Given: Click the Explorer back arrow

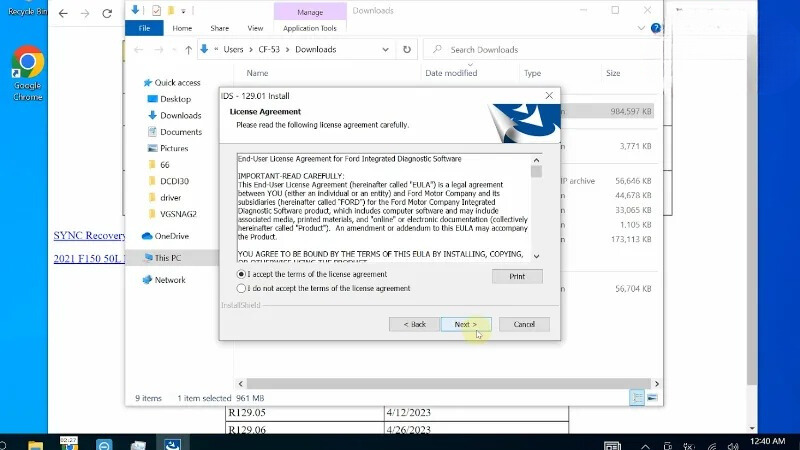Looking at the screenshot, I should pyautogui.click(x=138, y=49).
